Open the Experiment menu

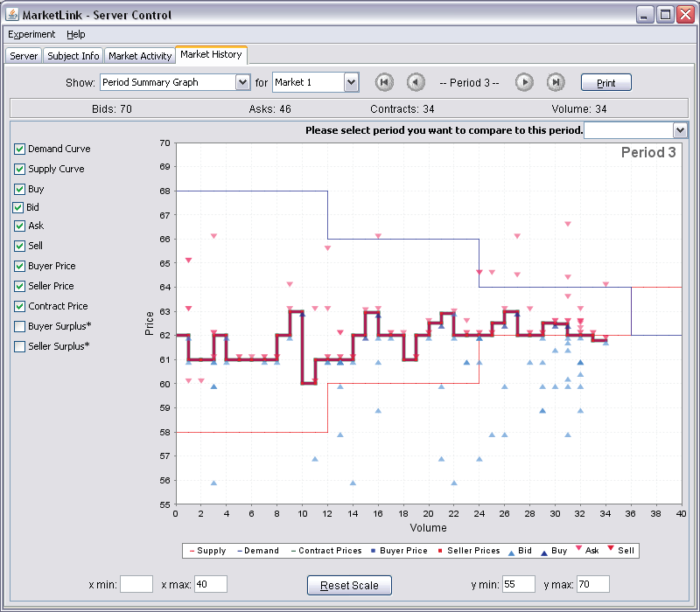click(31, 34)
